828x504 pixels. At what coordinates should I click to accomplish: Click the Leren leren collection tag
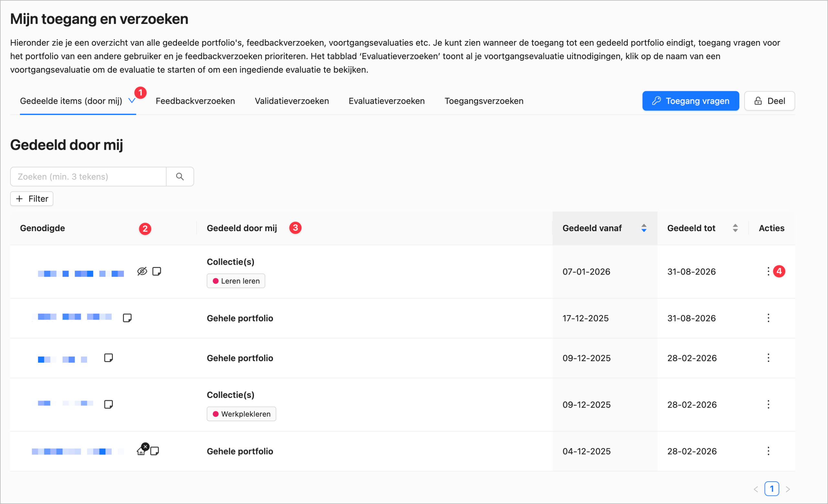(236, 281)
